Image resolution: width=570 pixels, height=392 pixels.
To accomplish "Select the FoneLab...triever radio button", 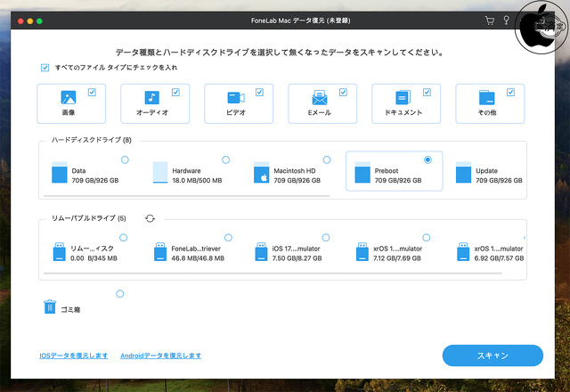I will (228, 238).
